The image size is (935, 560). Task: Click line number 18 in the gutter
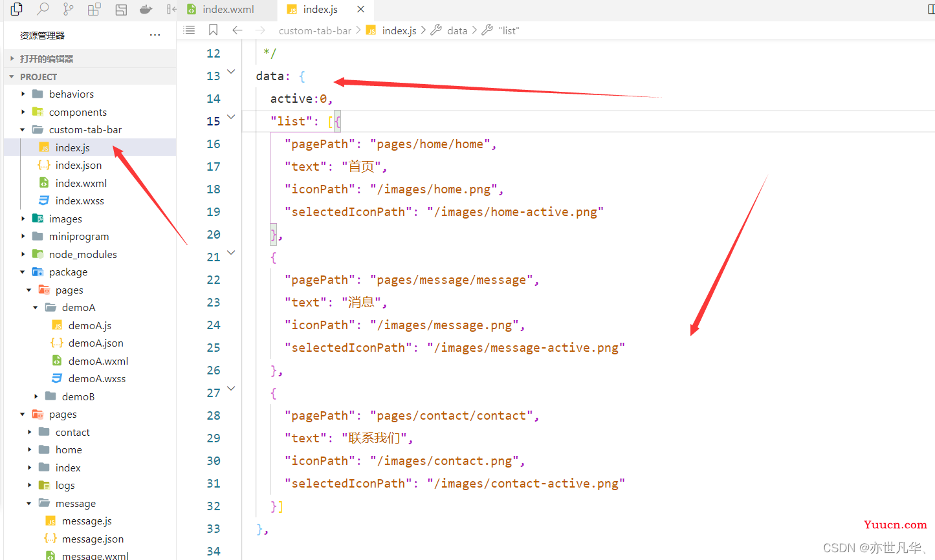(x=214, y=189)
